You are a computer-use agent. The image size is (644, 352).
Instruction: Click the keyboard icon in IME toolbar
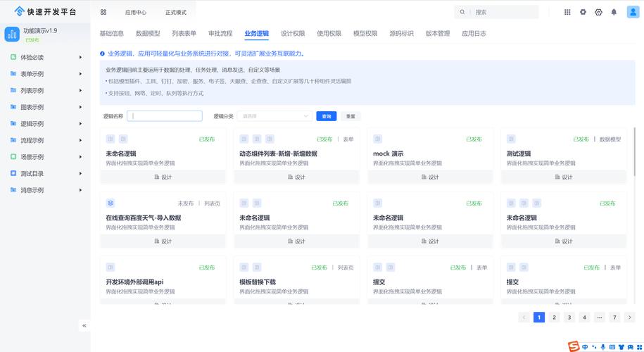[x=612, y=347]
